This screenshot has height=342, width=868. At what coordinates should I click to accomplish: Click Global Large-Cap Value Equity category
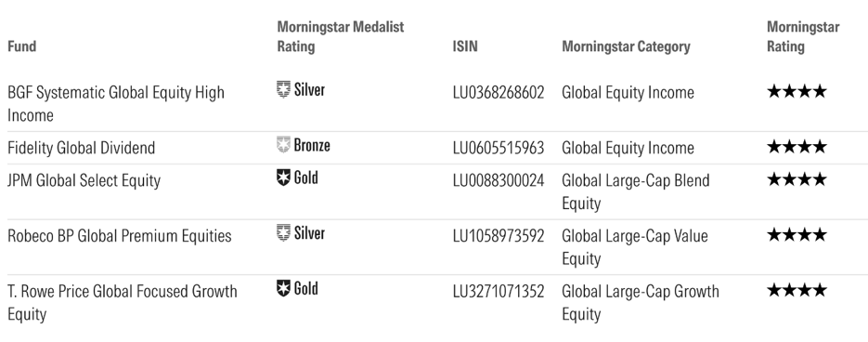pyautogui.click(x=635, y=247)
